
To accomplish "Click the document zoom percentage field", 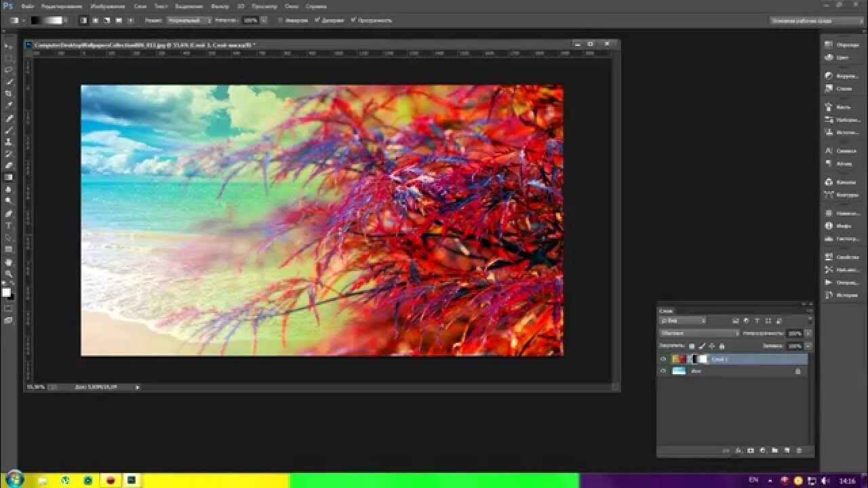I will [x=35, y=387].
